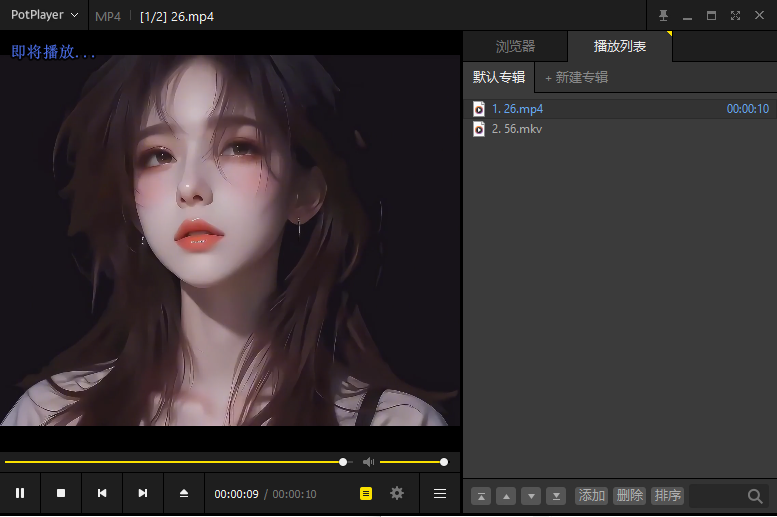The width and height of the screenshot is (777, 517).
Task: Pause the video with the pause button
Action: tap(20, 493)
